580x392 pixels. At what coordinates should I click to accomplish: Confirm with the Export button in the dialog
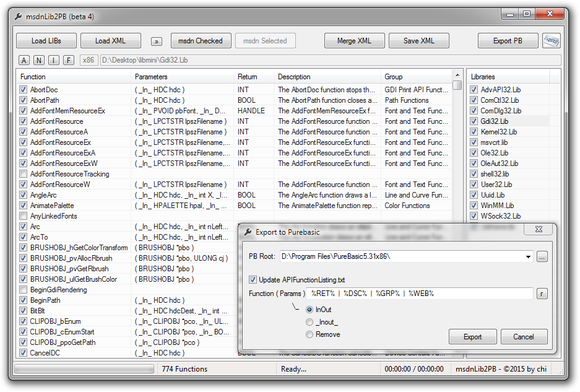473,337
